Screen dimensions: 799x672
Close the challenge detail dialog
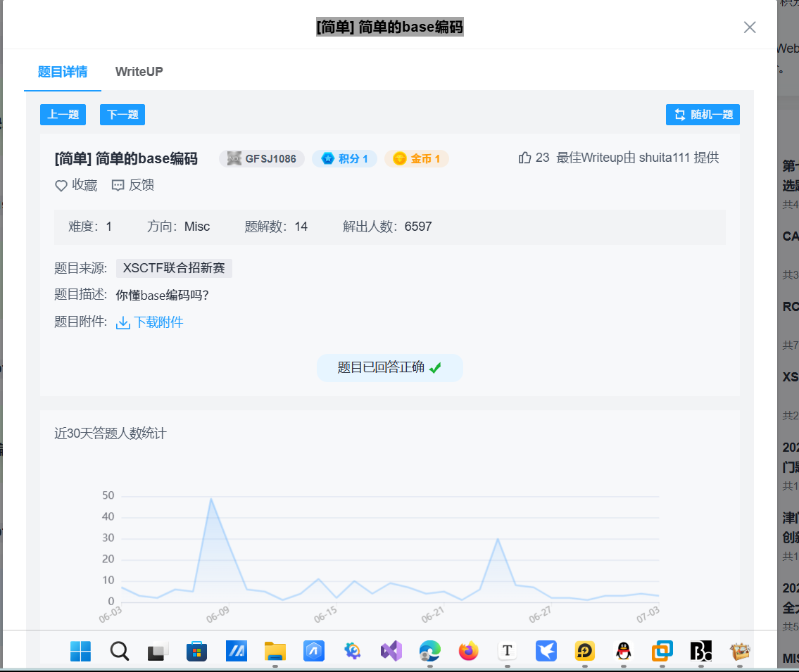749,27
